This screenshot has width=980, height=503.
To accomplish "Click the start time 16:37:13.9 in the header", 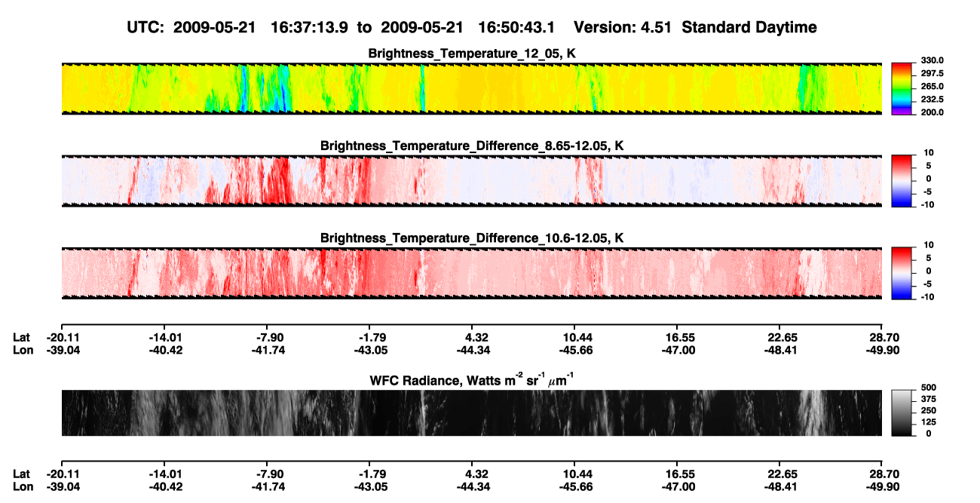I will [310, 27].
